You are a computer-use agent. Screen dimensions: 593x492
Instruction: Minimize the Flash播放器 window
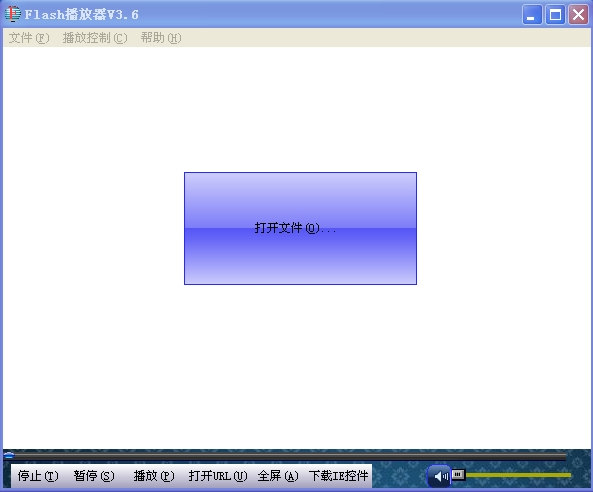point(532,15)
